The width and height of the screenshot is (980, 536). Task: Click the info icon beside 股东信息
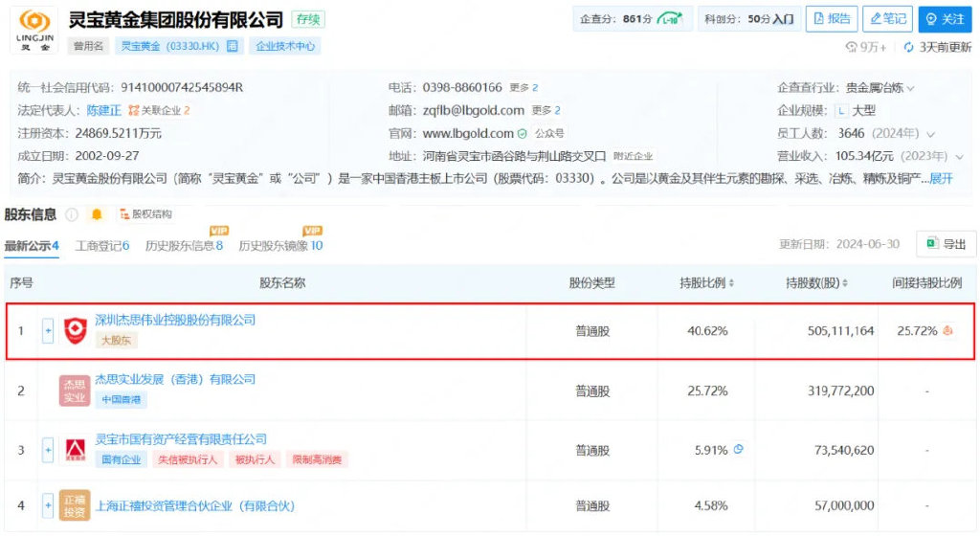click(x=72, y=214)
